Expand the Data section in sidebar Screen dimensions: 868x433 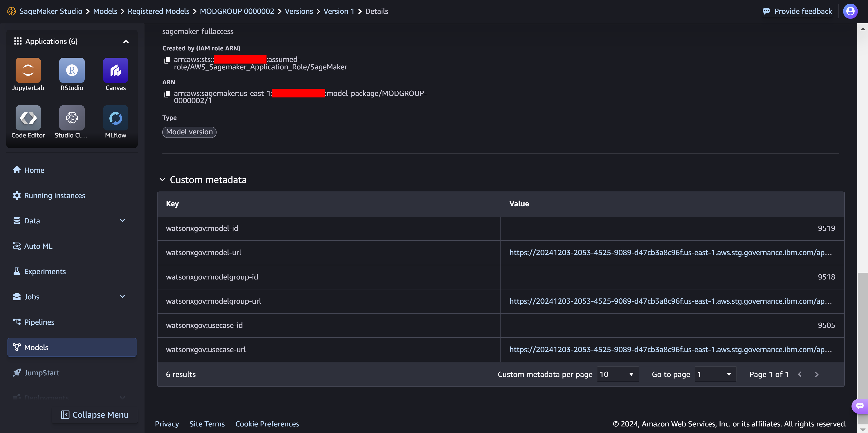122,220
